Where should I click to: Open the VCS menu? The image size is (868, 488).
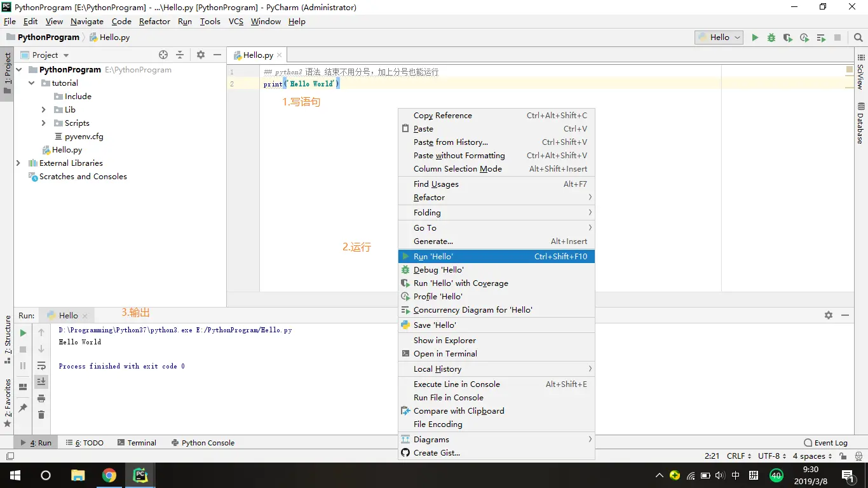pos(236,22)
